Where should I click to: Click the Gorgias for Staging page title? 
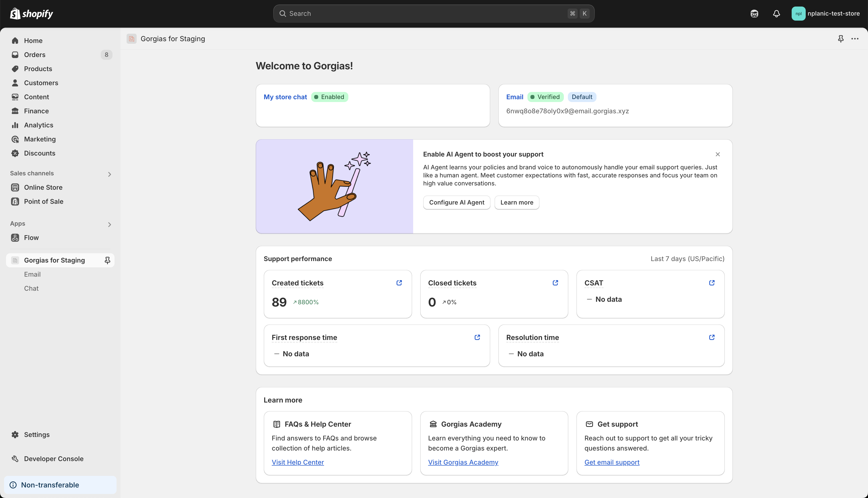click(x=173, y=39)
